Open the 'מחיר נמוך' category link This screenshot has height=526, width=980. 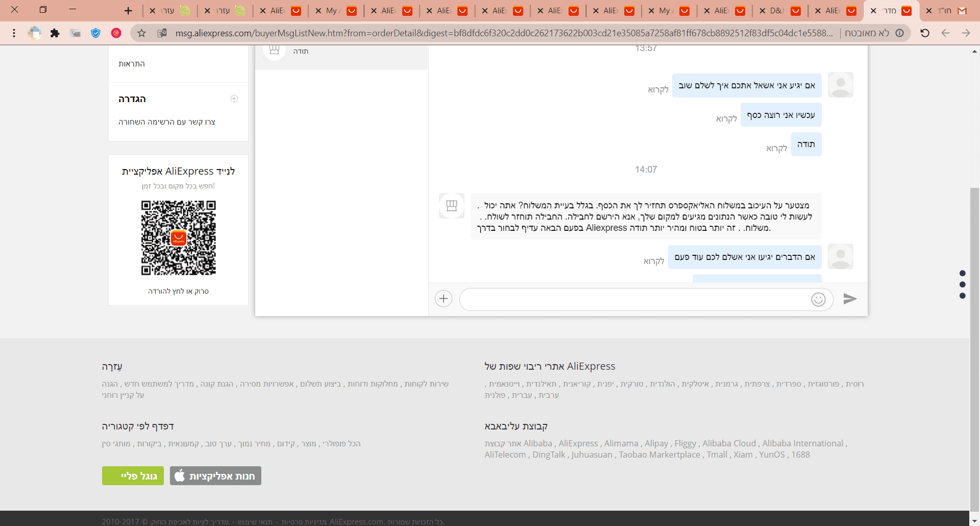[255, 444]
